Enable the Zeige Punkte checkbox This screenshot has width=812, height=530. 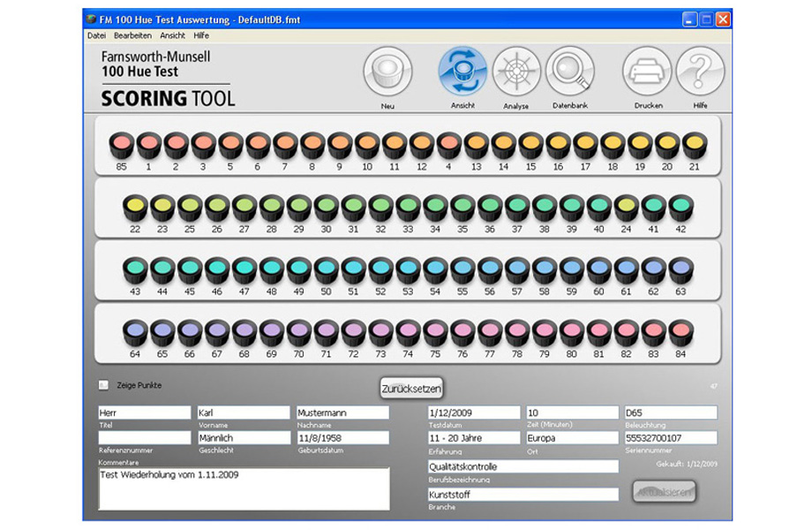pos(104,385)
